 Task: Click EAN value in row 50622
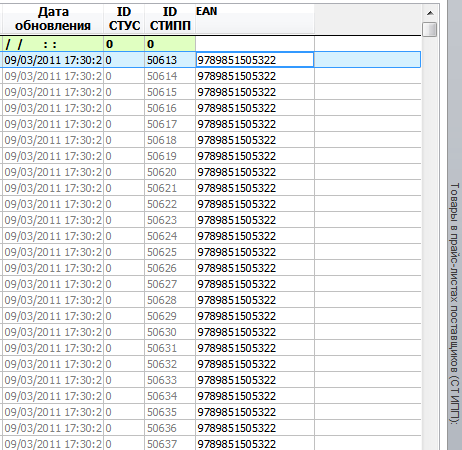pyautogui.click(x=237, y=204)
